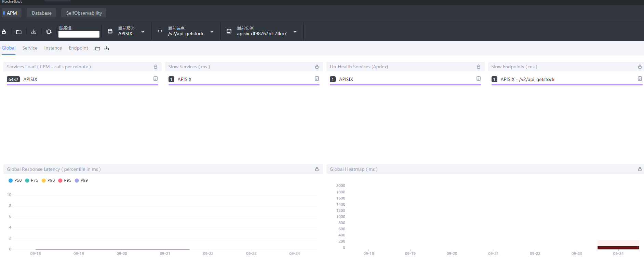Click the current service lock icon
The image size is (644, 274).
pyautogui.click(x=110, y=31)
